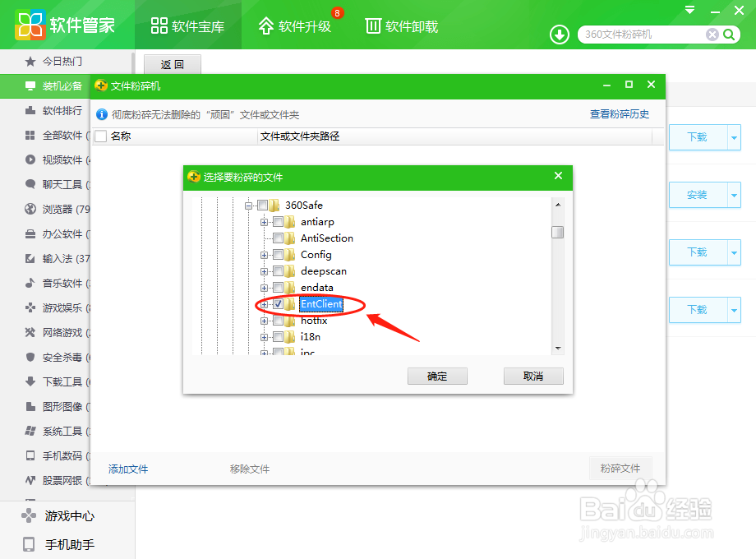Check the 360Safe folder checkbox
This screenshot has height=559, width=756.
(263, 206)
